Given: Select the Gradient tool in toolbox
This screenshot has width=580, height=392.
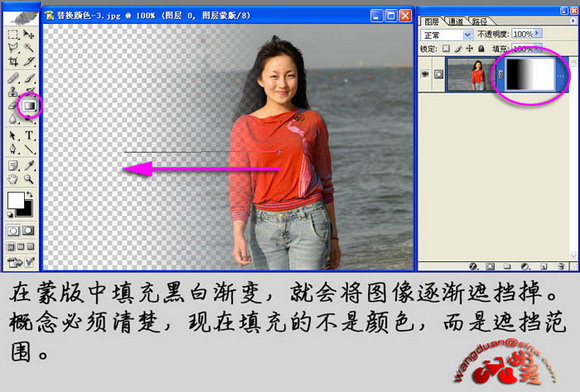Looking at the screenshot, I should click(30, 106).
